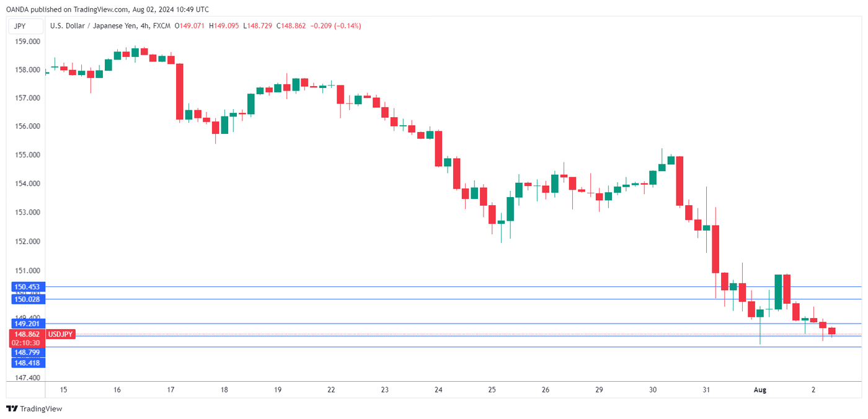Select the 150.453 blue price label

point(27,287)
